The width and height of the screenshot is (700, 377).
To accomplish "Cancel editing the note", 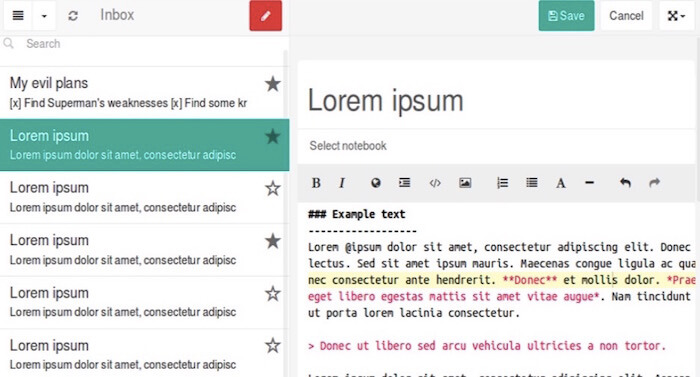I will (626, 16).
